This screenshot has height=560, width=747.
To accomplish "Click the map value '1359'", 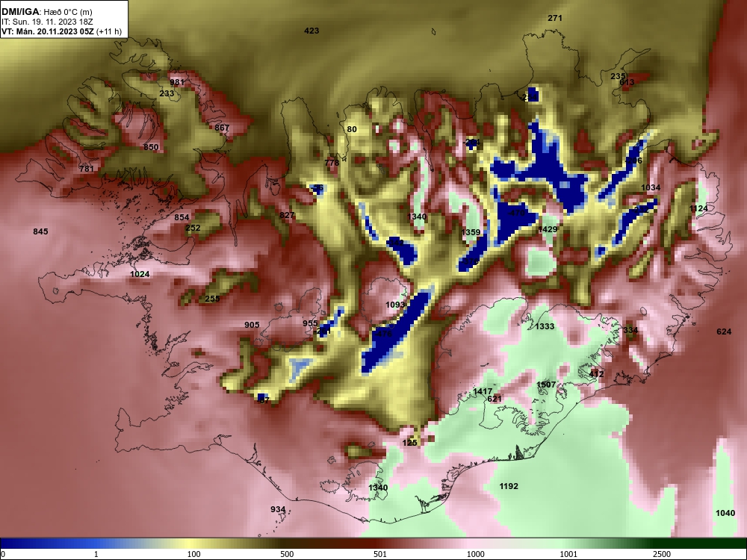I will 471,232.
